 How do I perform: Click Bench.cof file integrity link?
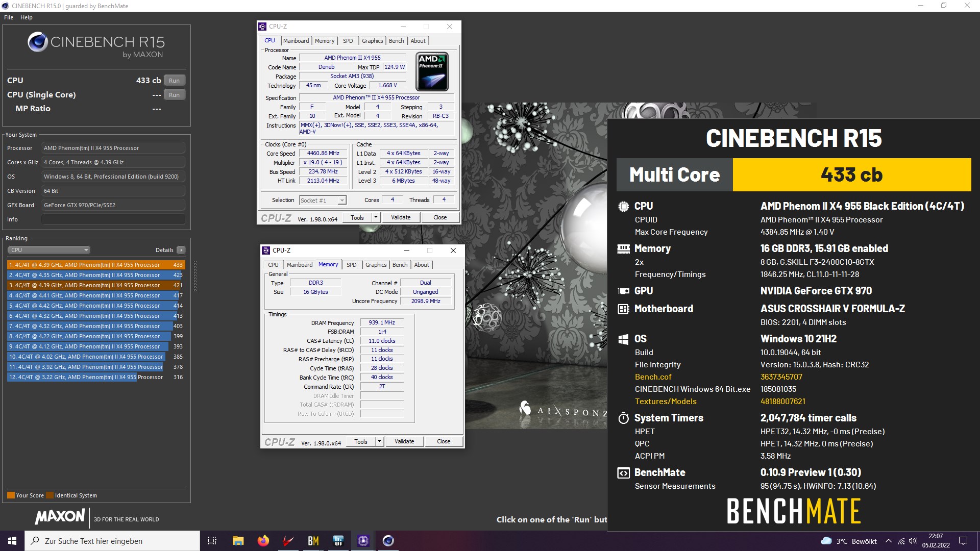click(653, 377)
